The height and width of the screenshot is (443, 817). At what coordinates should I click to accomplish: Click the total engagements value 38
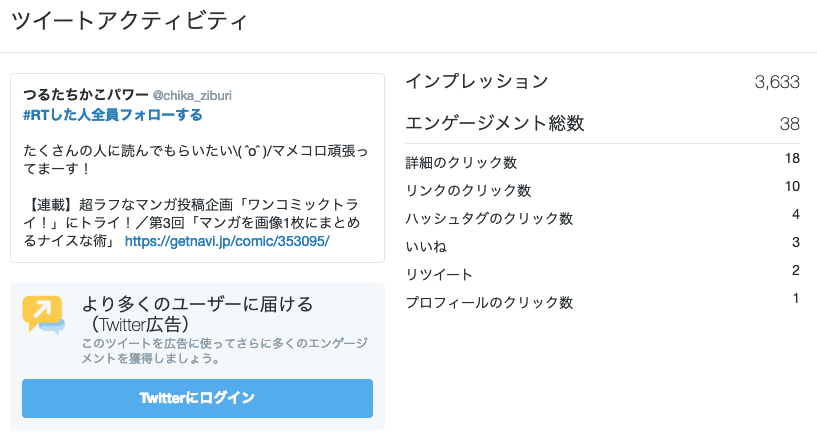[789, 124]
